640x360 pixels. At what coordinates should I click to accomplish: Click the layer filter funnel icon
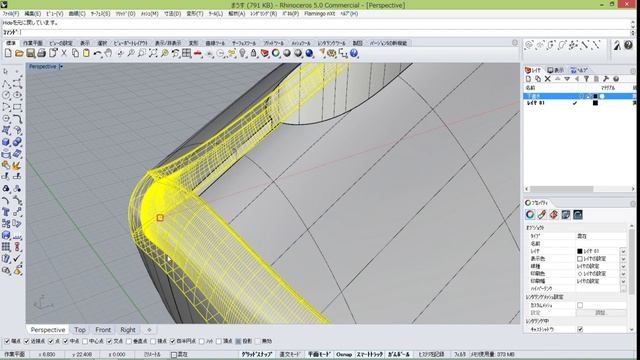pos(586,79)
